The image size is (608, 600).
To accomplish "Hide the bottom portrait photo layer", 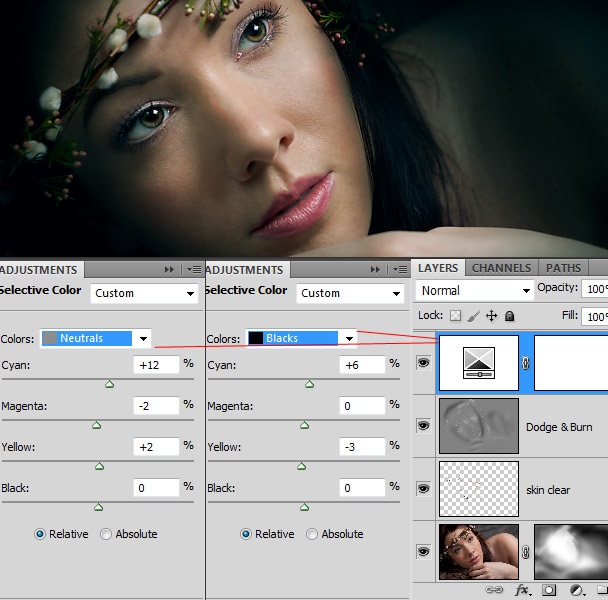I will pos(423,551).
